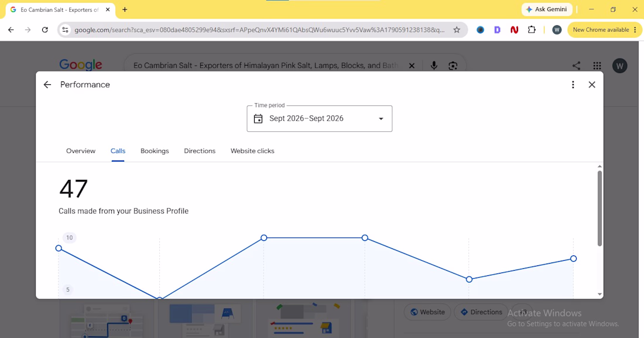
Task: Click New Chrome available update button
Action: tap(605, 30)
